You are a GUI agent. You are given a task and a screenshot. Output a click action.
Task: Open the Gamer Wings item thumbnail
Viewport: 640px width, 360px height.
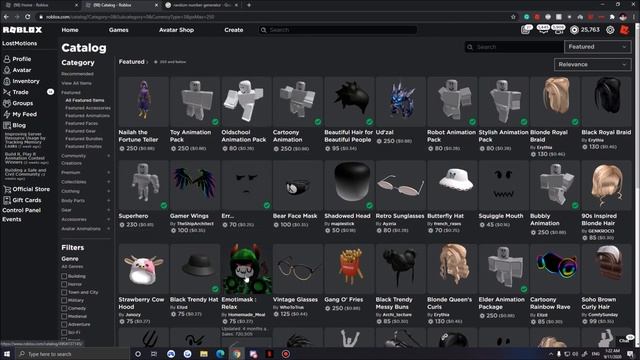click(195, 185)
